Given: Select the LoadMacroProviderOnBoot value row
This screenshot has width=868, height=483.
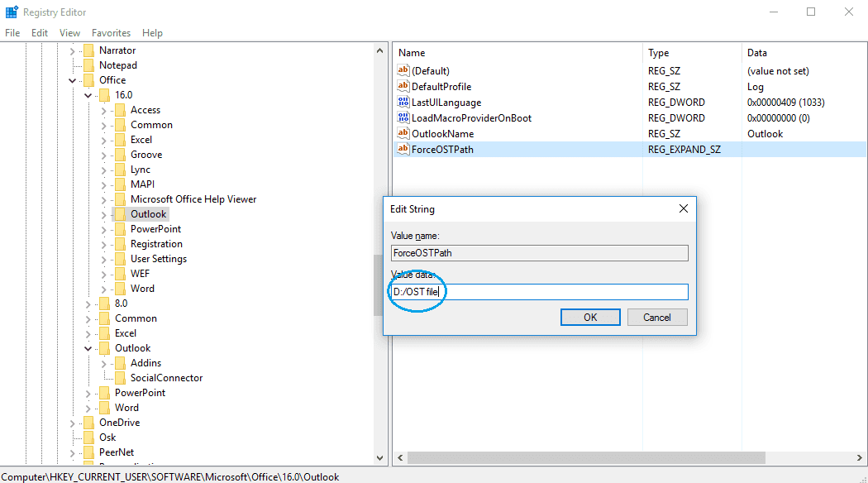Looking at the screenshot, I should 630,118.
